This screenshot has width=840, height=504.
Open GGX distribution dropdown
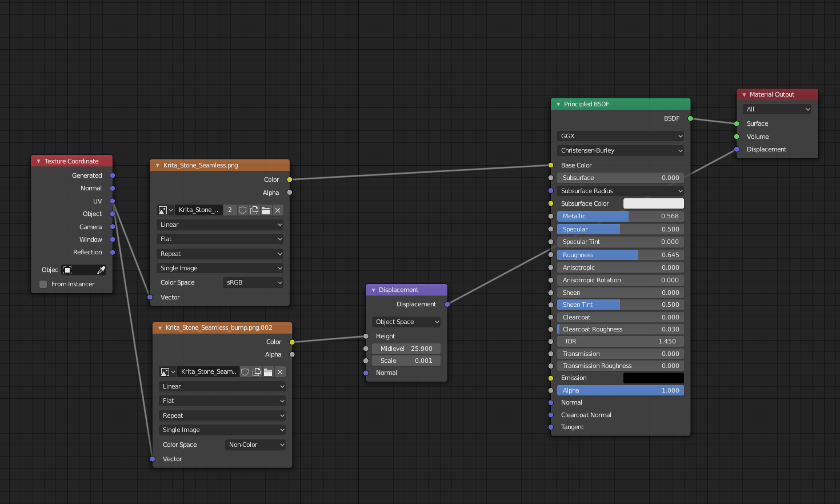point(621,136)
